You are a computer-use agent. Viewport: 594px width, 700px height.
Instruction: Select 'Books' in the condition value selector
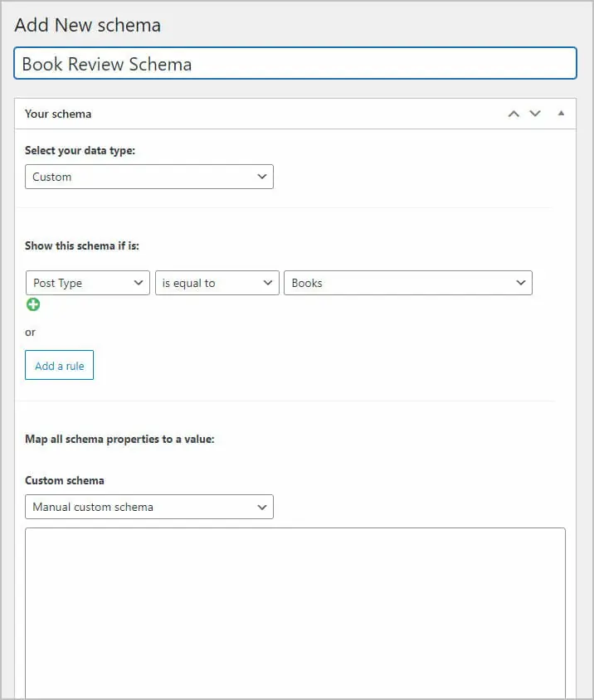tap(407, 282)
